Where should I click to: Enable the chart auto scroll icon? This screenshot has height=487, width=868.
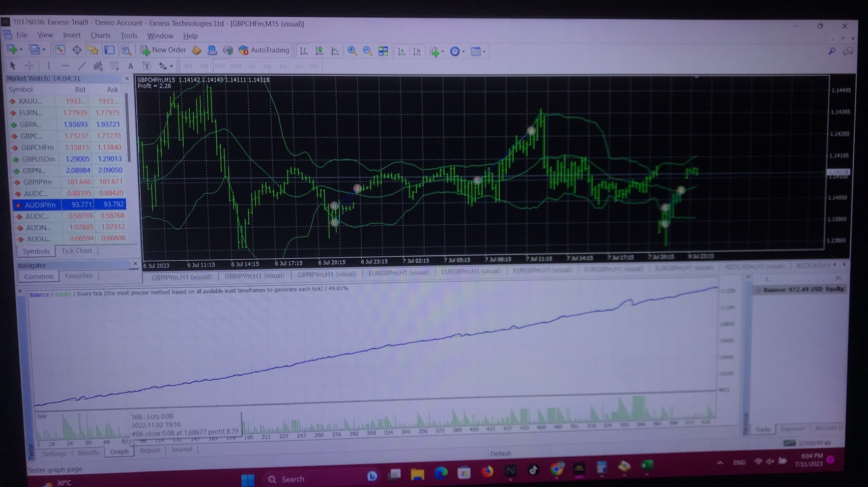401,51
